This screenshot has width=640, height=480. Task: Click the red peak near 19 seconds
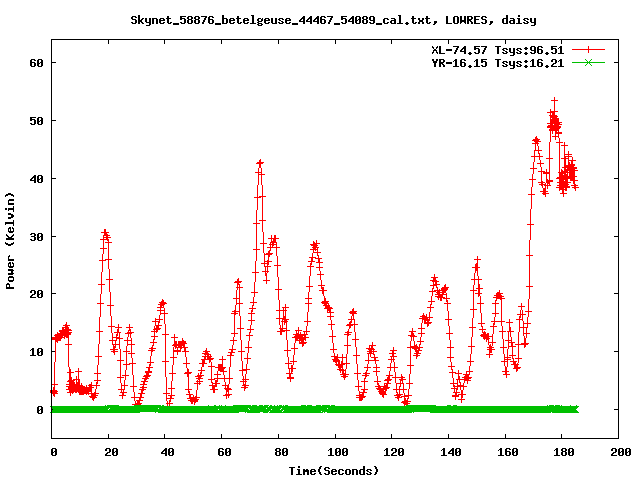pos(105,233)
